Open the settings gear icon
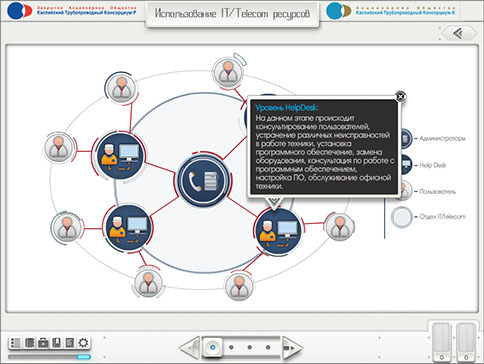This screenshot has width=484, height=364. pos(83,343)
